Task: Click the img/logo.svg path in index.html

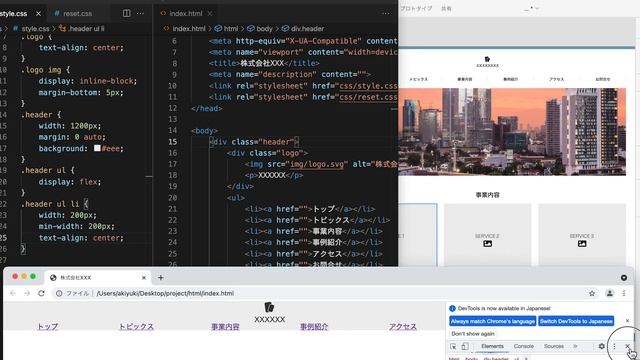Action: [317, 164]
